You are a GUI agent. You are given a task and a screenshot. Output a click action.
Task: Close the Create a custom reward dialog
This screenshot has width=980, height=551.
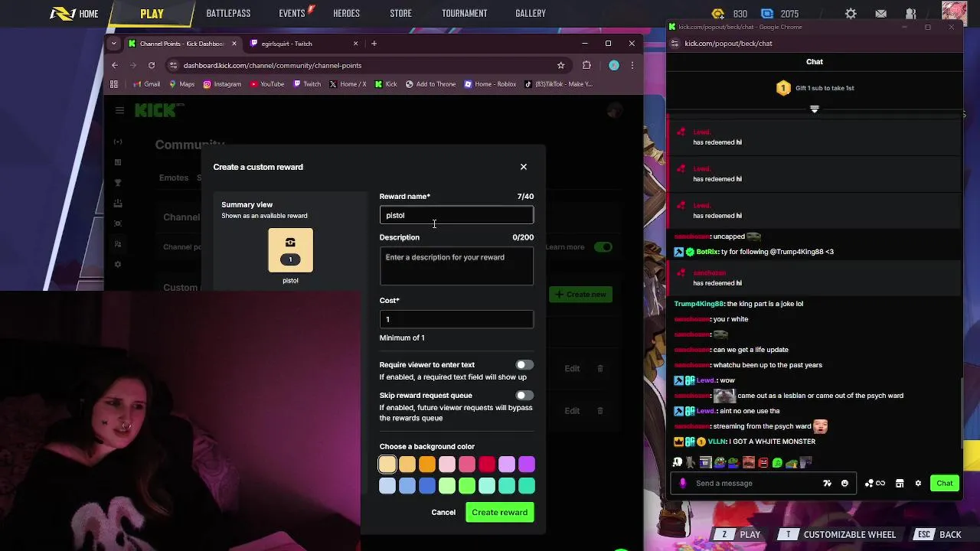tap(524, 167)
